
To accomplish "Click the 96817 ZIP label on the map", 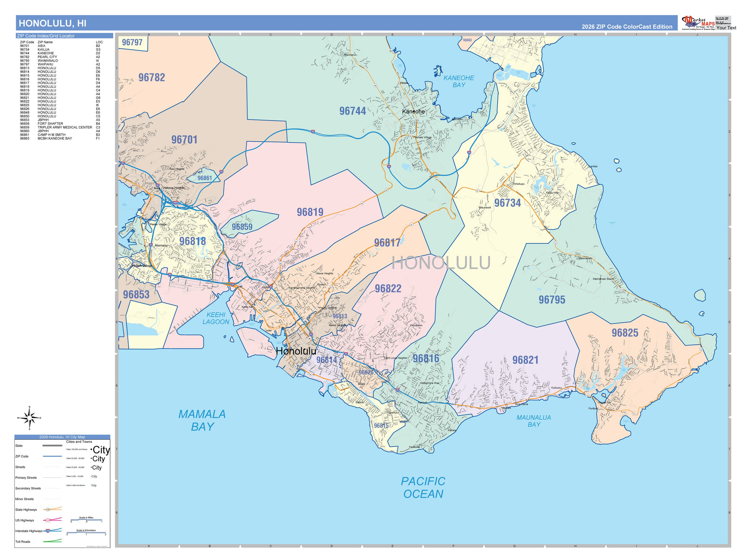I will [387, 243].
